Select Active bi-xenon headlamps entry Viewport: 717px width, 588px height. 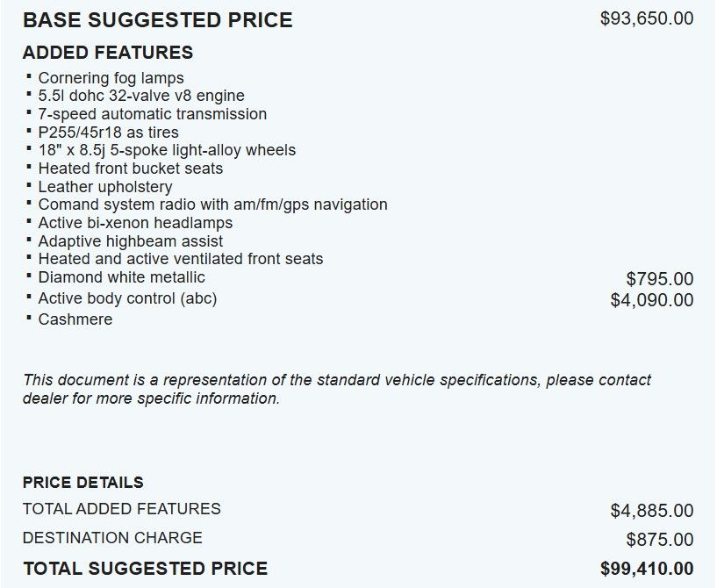point(135,223)
